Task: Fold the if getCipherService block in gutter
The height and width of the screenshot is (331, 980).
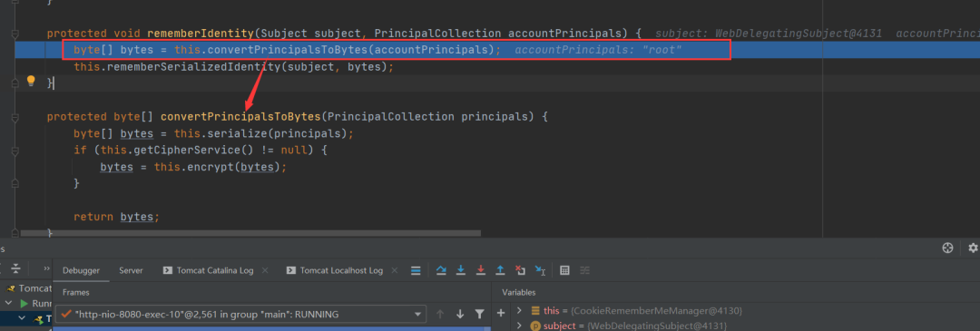Action: point(15,151)
